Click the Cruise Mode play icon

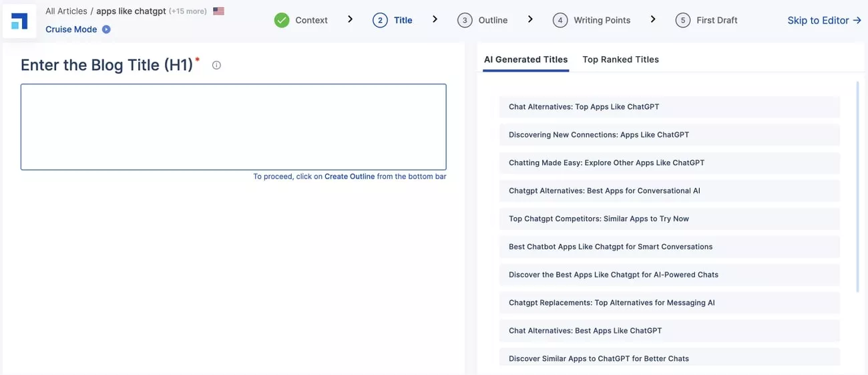coord(106,29)
